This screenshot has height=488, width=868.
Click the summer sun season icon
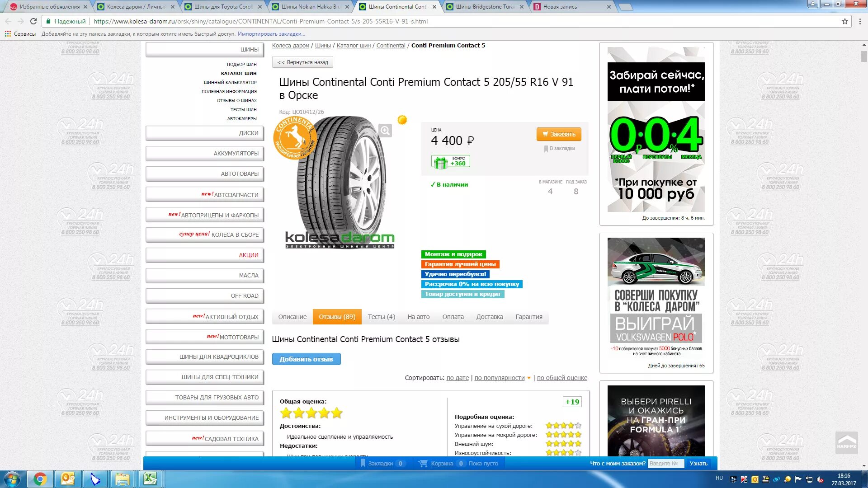tap(402, 120)
